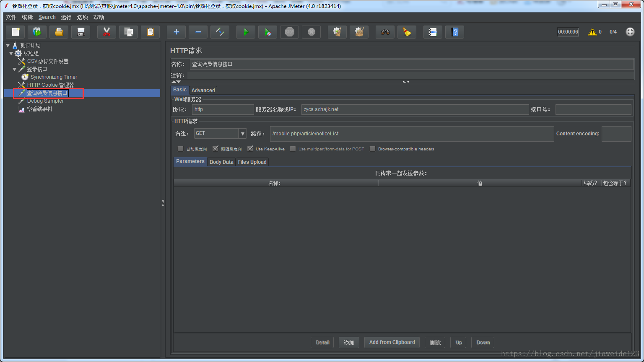The width and height of the screenshot is (644, 362).
Task: Select HTTP Cookie 管理器 node
Action: [x=50, y=85]
